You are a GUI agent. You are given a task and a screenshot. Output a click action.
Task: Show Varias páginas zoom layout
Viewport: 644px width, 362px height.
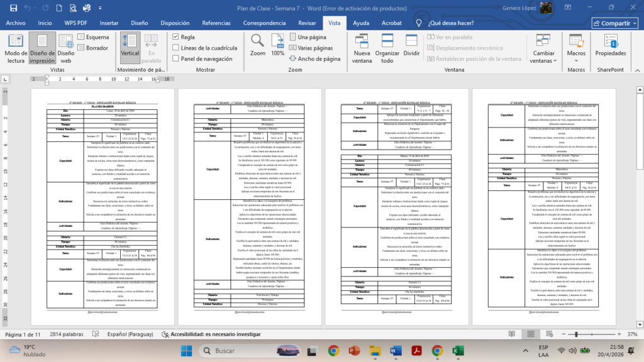click(311, 48)
